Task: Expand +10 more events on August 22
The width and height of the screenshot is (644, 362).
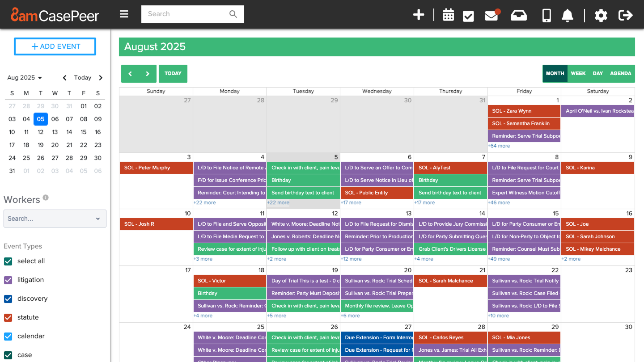Action: point(498,316)
